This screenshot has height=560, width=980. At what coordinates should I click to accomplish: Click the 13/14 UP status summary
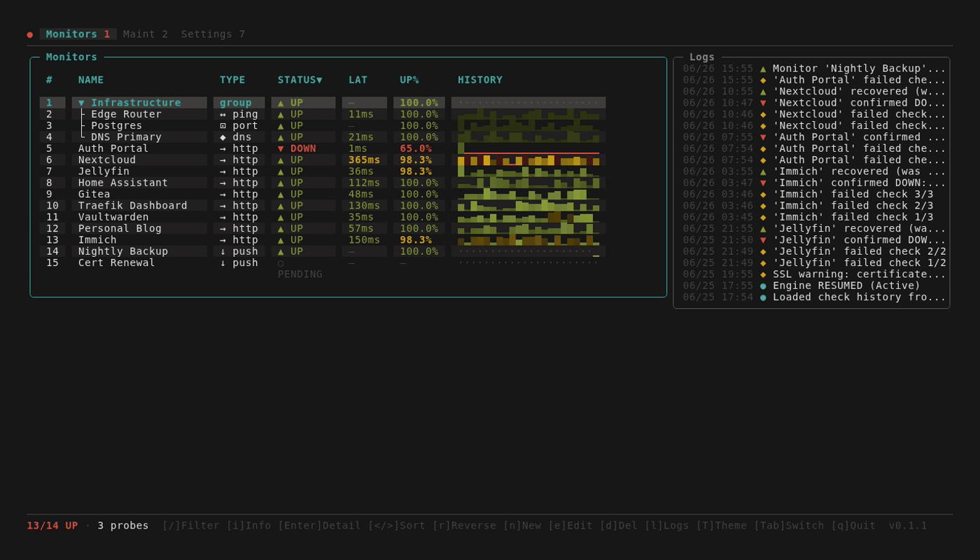coord(52,526)
